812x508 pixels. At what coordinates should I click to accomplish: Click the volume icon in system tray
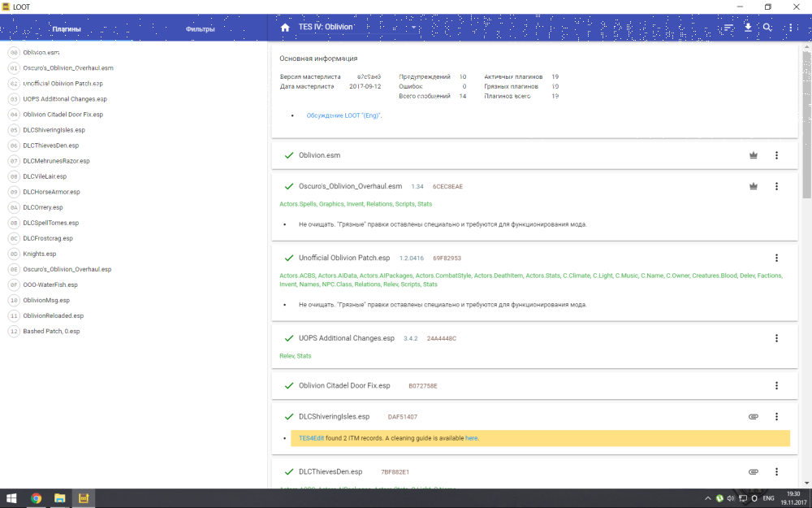coord(731,498)
